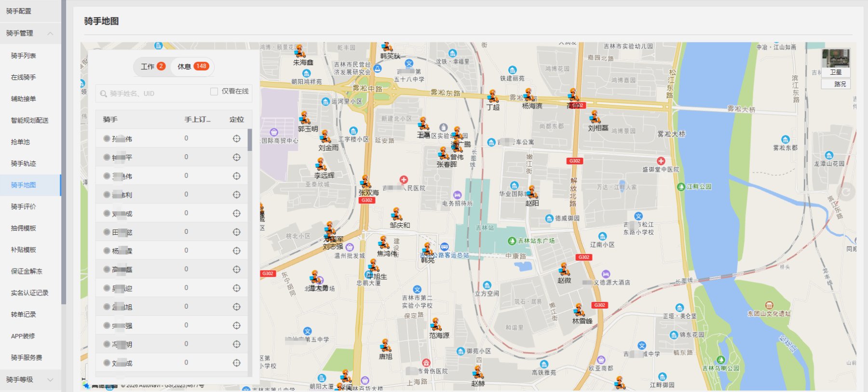The height and width of the screenshot is (392, 868).
Task: Click rider marker 赵阳 on map
Action: [x=532, y=192]
